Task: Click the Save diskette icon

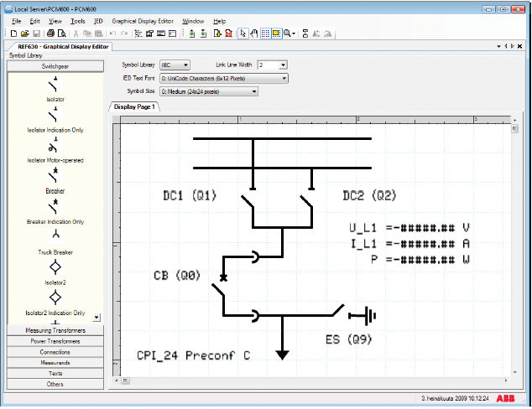Action: point(36,34)
